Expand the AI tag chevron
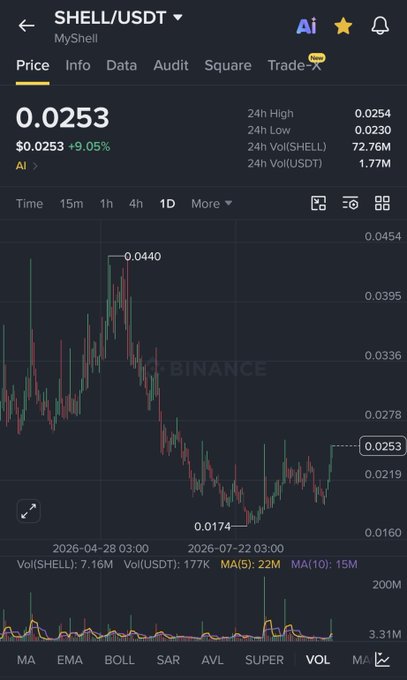 (x=35, y=166)
